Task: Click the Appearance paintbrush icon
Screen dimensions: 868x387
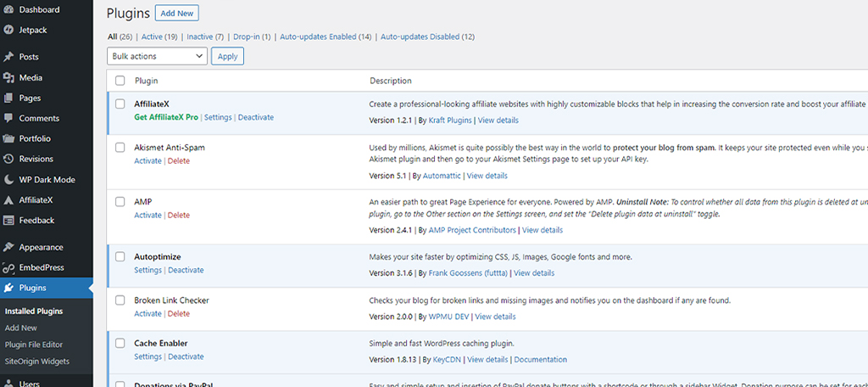Action: point(8,247)
